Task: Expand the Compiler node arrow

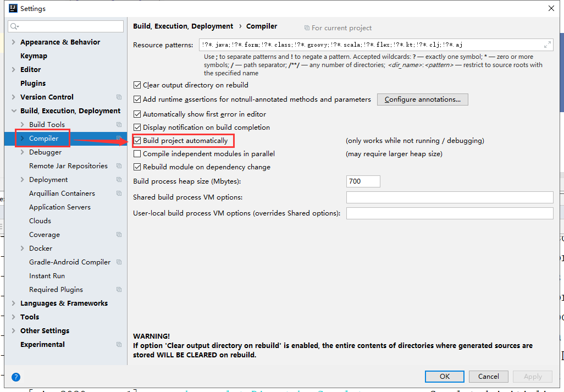Action: click(23, 139)
